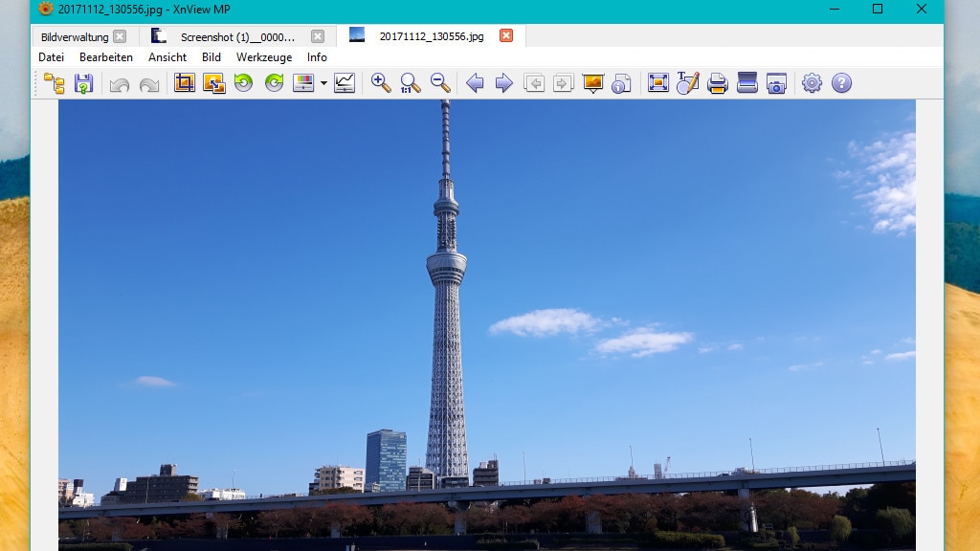Open the color adjustment dropdown arrow
The image size is (980, 551).
(323, 83)
